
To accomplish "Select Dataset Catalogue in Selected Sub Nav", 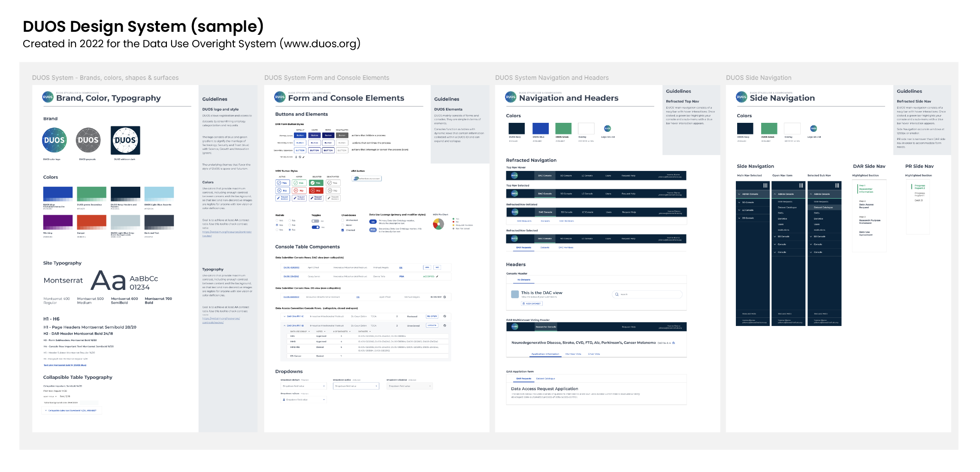I will point(823,207).
